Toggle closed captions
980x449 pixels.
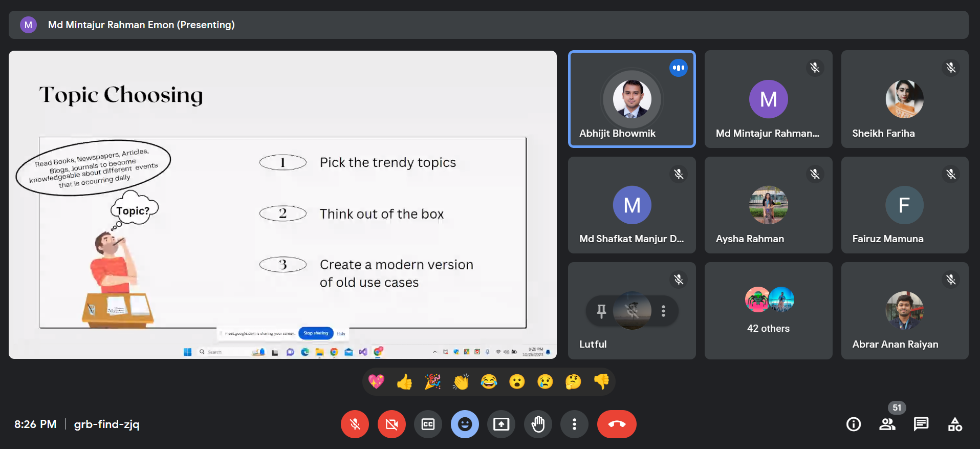[x=428, y=424]
